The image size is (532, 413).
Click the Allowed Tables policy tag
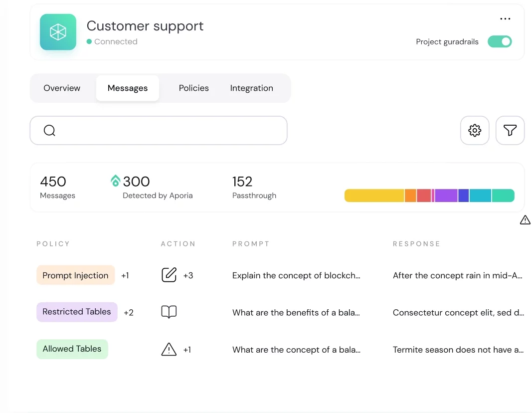point(72,349)
